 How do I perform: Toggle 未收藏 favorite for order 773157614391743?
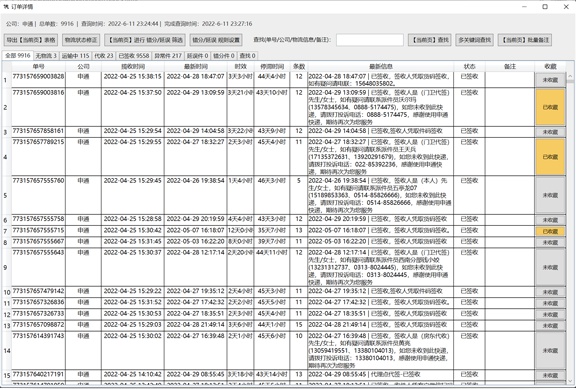point(550,350)
